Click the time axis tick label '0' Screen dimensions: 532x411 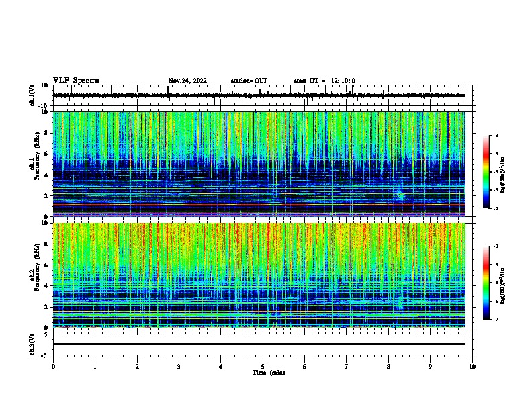pyautogui.click(x=53, y=367)
